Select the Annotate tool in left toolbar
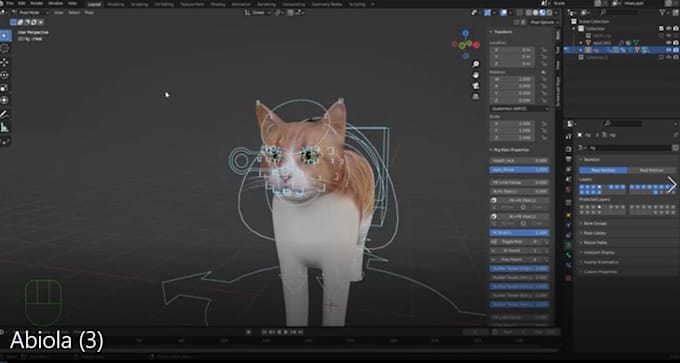The width and height of the screenshot is (680, 363). [5, 114]
